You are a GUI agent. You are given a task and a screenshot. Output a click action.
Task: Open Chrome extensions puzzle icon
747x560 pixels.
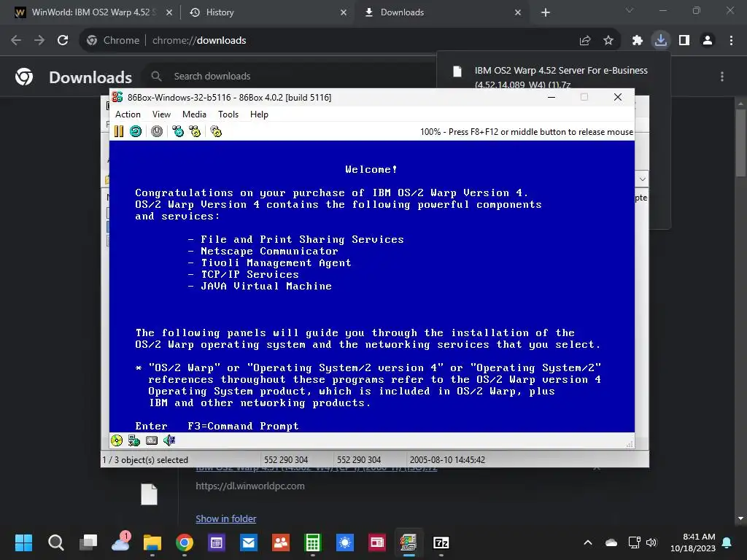(638, 41)
